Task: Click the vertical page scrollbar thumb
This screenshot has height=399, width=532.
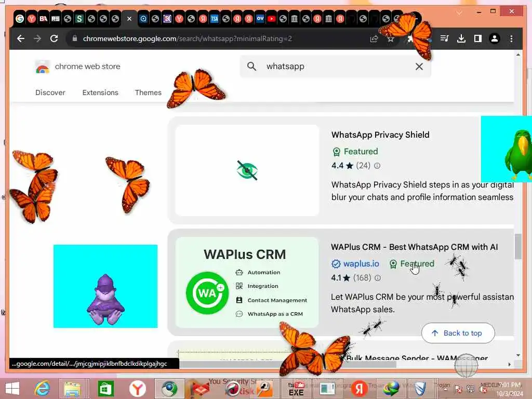Action: coord(518,246)
